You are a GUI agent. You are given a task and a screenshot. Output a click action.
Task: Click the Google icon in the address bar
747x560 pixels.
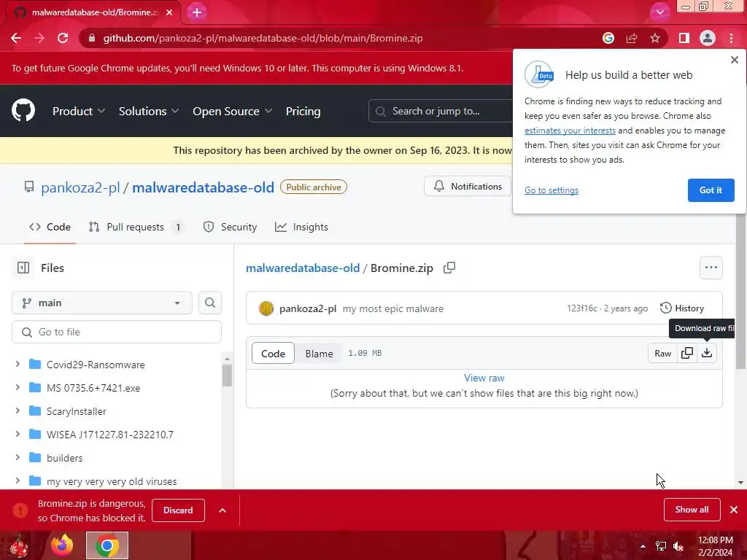(608, 38)
